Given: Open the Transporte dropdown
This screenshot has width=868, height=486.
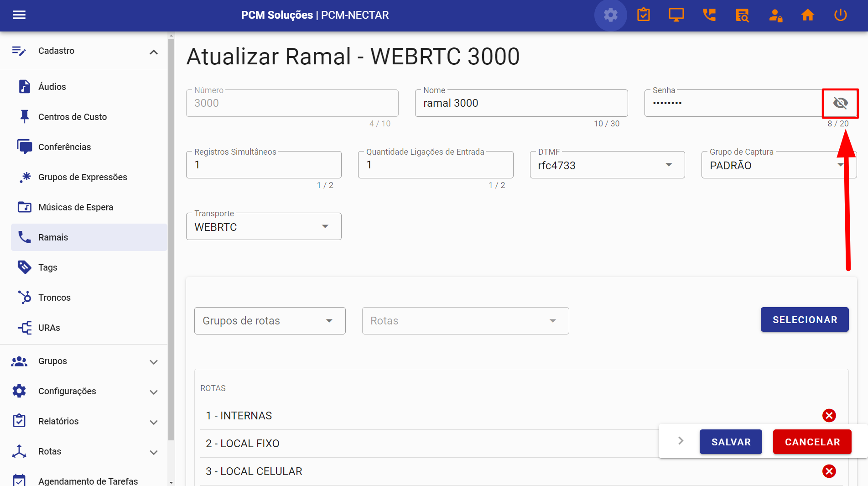Looking at the screenshot, I should [264, 226].
